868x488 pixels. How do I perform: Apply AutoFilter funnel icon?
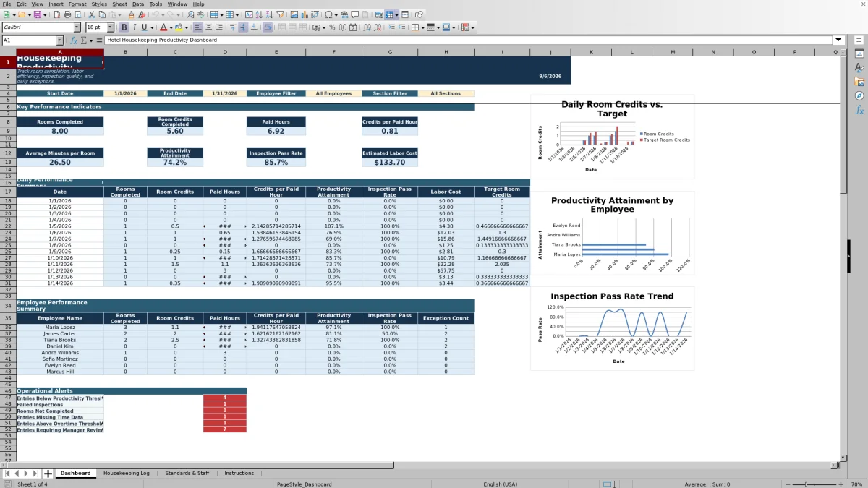pos(280,14)
